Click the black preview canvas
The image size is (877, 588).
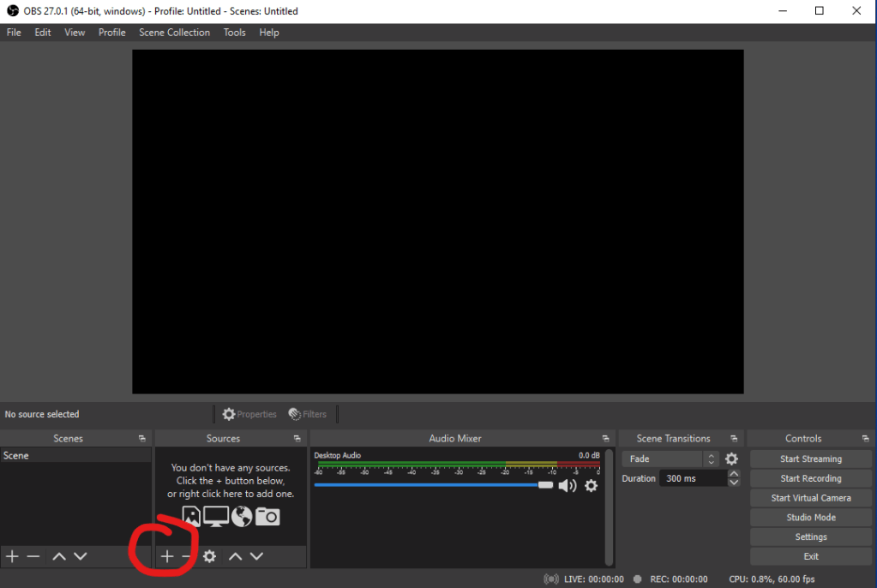[438, 221]
